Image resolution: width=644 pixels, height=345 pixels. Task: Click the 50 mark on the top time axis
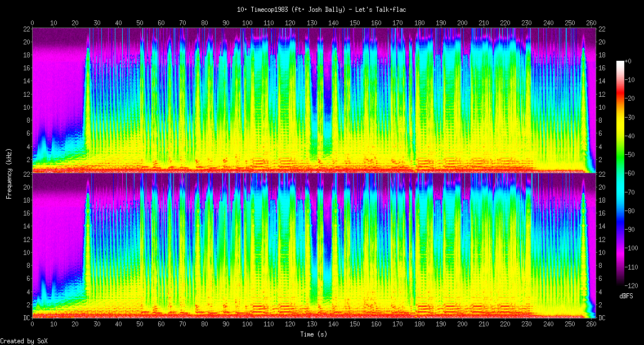pyautogui.click(x=140, y=23)
